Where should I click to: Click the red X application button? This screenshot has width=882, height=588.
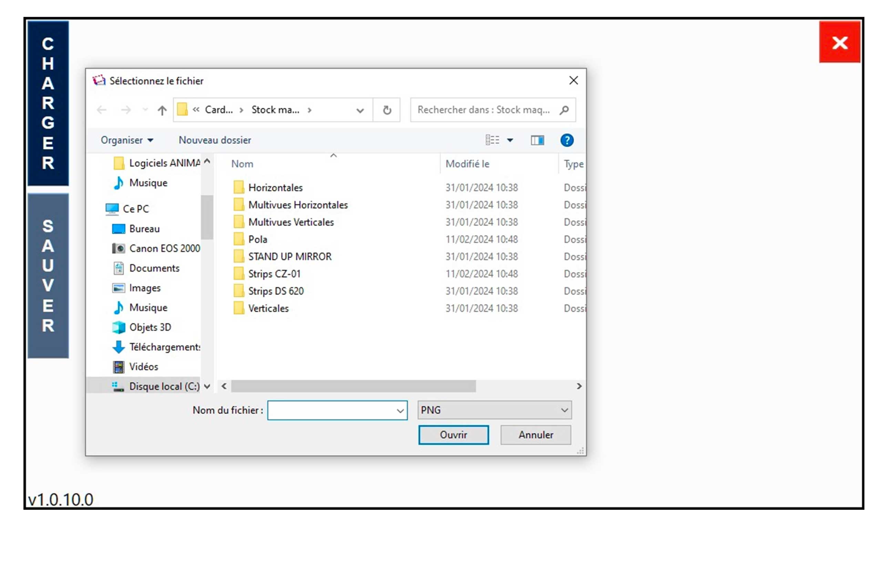pyautogui.click(x=839, y=42)
